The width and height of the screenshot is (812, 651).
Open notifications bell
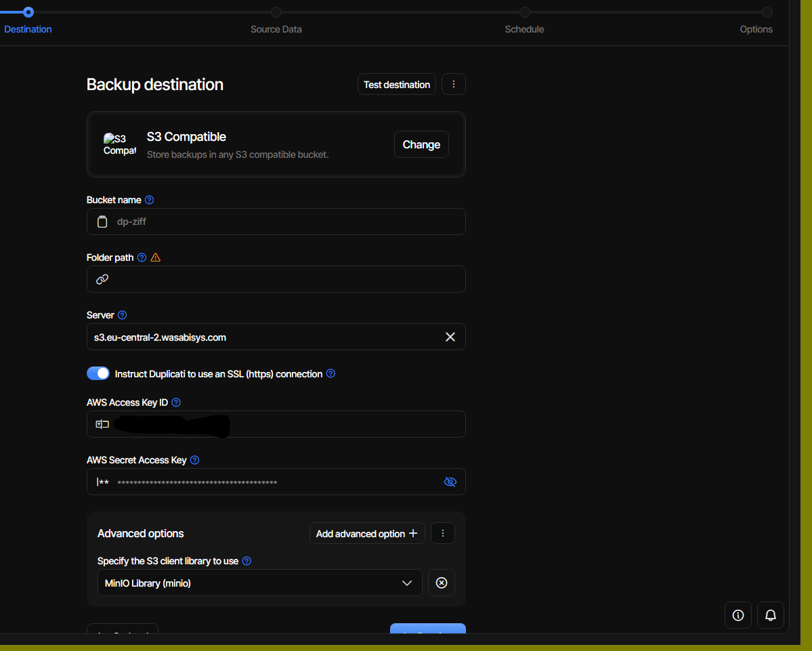coord(771,614)
